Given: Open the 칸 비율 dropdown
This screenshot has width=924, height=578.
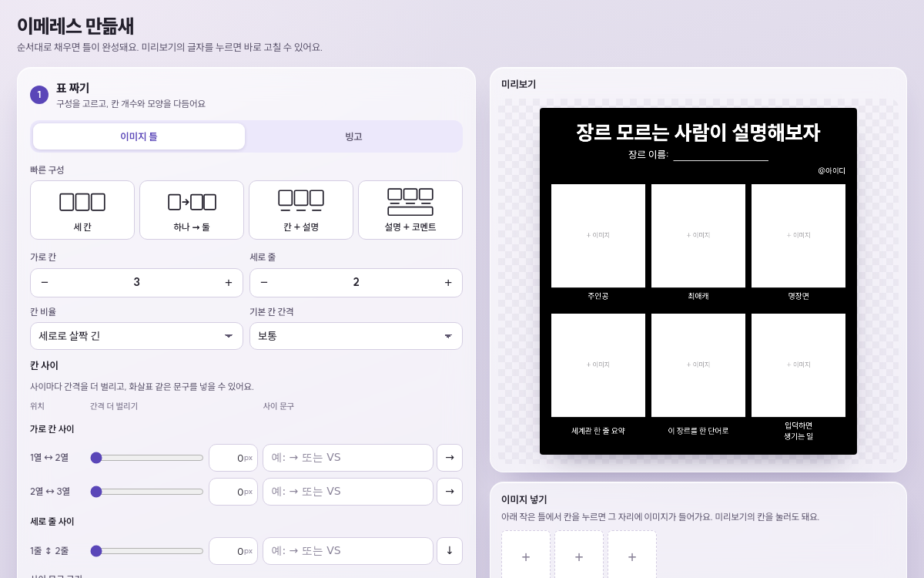Looking at the screenshot, I should click(x=136, y=336).
